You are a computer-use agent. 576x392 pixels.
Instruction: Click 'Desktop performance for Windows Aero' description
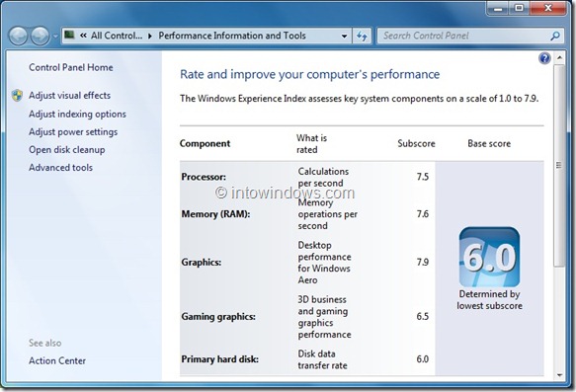coord(324,263)
